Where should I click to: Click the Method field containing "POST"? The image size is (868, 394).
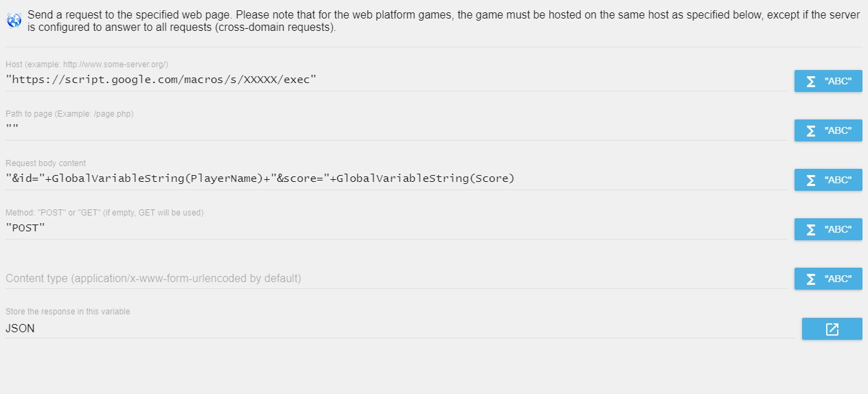(x=396, y=228)
